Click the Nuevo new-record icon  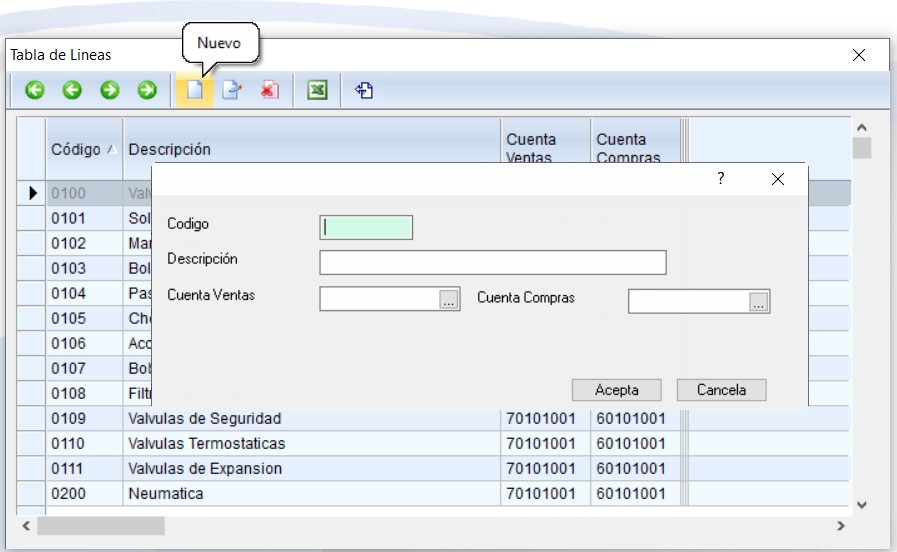195,91
